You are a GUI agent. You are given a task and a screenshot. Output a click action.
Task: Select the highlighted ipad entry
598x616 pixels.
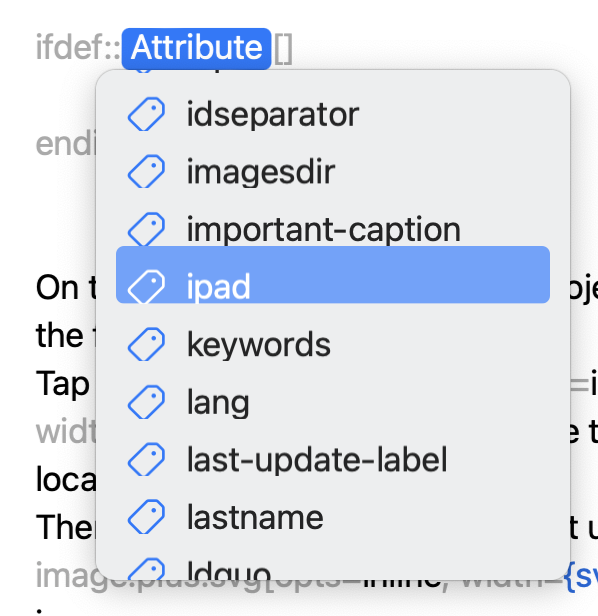pyautogui.click(x=333, y=275)
